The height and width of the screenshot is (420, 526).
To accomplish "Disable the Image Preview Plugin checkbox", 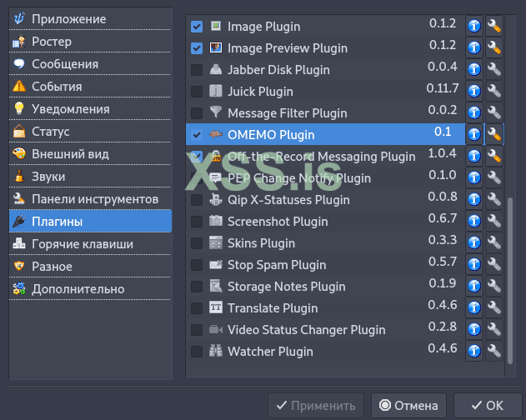I will 197,48.
